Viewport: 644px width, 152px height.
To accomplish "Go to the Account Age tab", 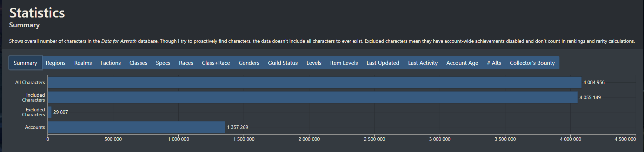I will (462, 63).
